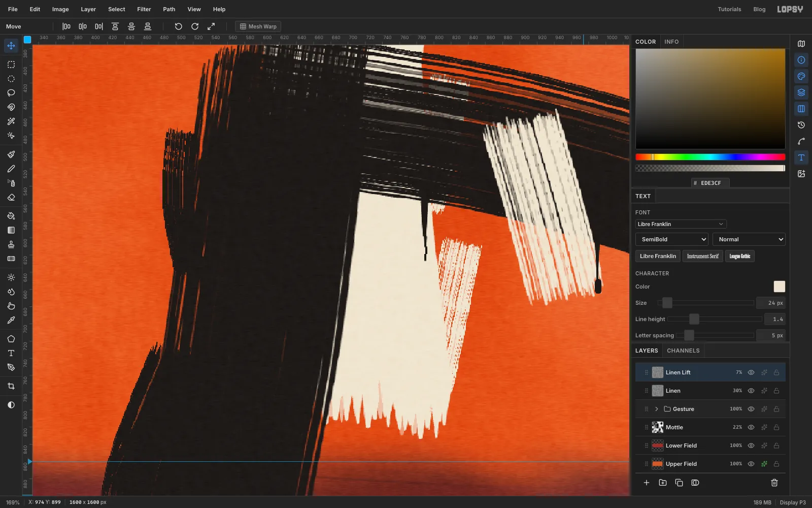Open the History panel icon in the sidebar
Viewport: 812px width, 508px height.
801,125
